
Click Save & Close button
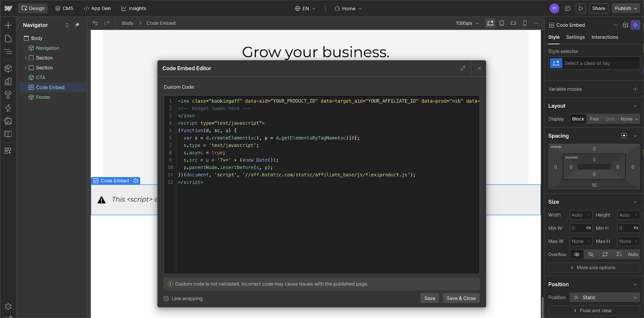461,298
